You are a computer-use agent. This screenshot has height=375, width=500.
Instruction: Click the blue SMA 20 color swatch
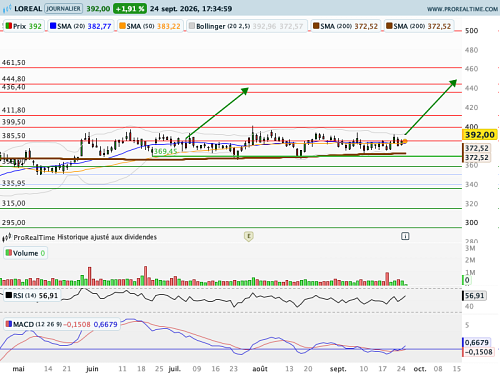click(53, 26)
